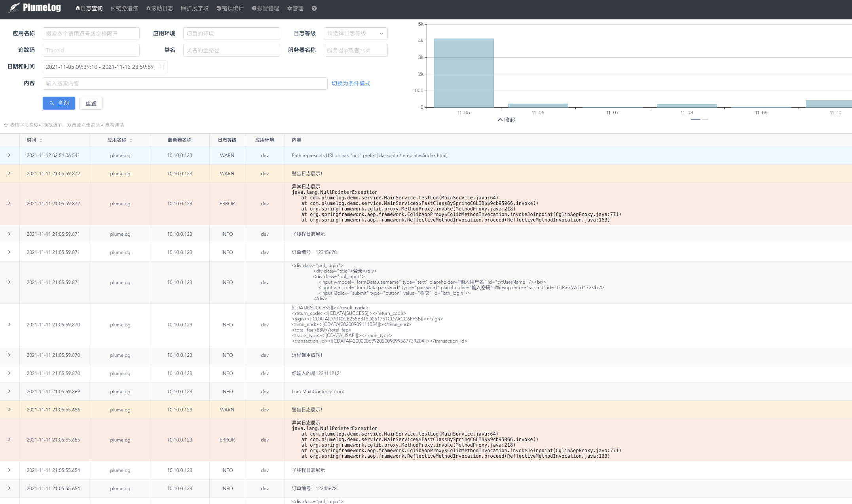This screenshot has height=504, width=852.
Task: Expand the 子线程日志展示 row at 21:05:55.654
Action: (9, 470)
